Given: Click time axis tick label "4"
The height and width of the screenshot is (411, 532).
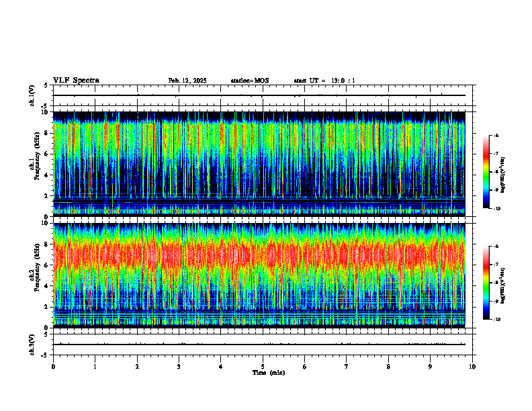Looking at the screenshot, I should point(221,367).
